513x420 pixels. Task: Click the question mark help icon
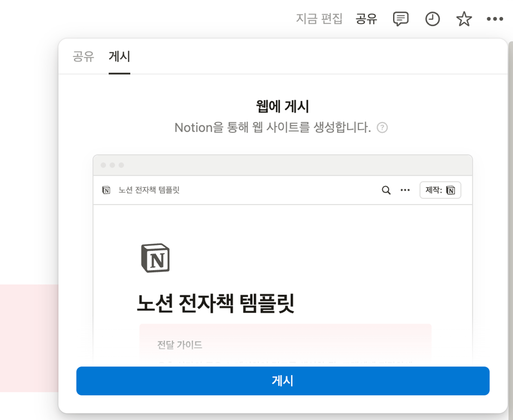tap(382, 127)
